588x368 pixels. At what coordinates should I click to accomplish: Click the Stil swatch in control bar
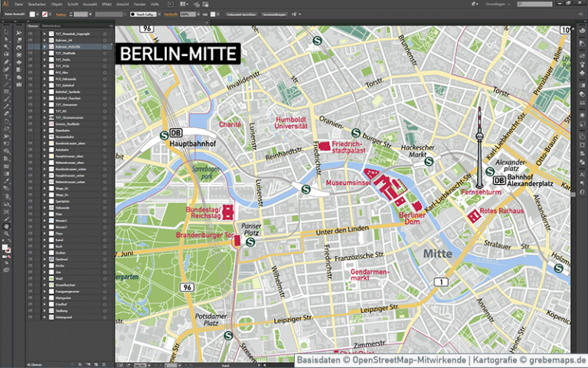(213, 15)
